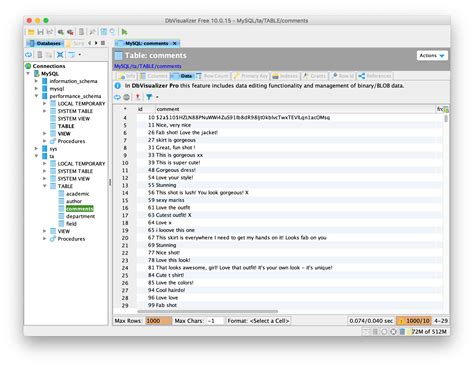Click the green run arrow in main toolbar
Image resolution: width=474 pixels, height=367 pixels.
(124, 32)
